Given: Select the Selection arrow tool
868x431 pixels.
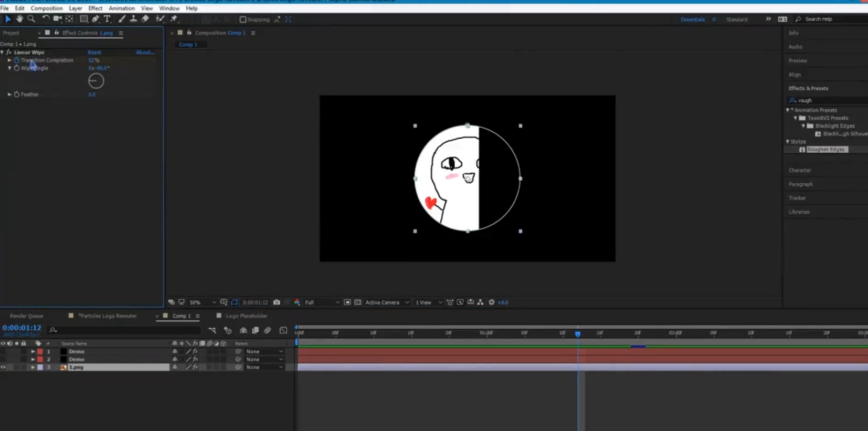Looking at the screenshot, I should coord(8,19).
